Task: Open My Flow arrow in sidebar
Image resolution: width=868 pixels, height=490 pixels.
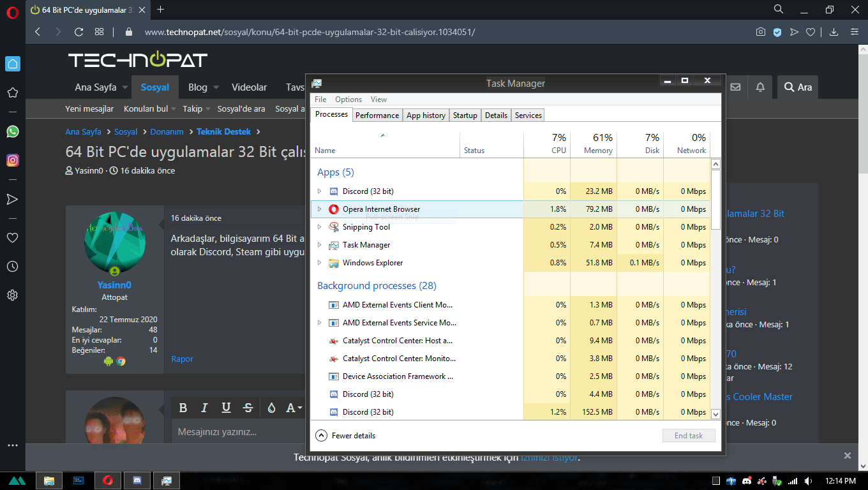Action: [12, 199]
